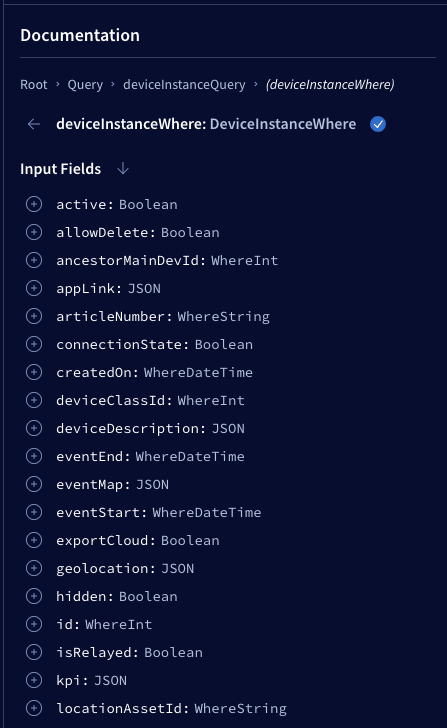447x728 pixels.
Task: Open the WhereDateTime type of eventStart
Action: pyautogui.click(x=207, y=513)
